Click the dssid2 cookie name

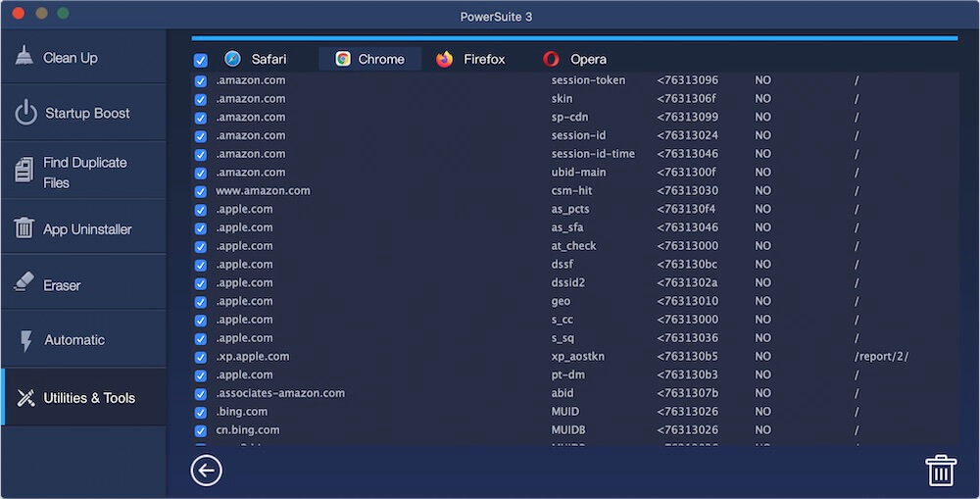tap(567, 282)
